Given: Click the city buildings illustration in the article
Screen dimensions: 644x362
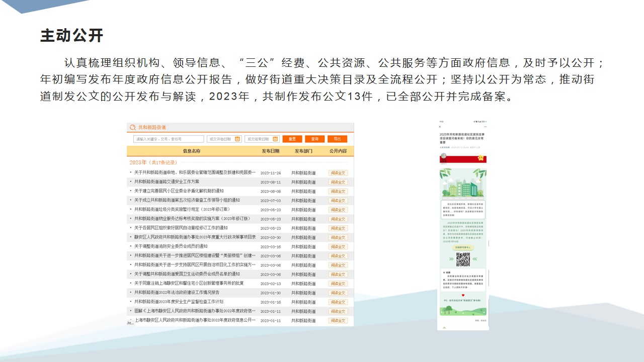Looking at the screenshot, I should (462, 184).
